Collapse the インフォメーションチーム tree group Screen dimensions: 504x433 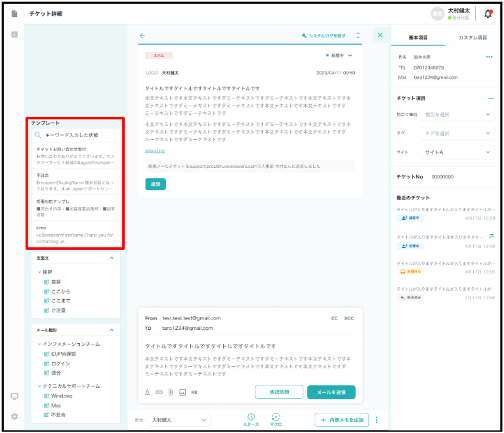(39, 344)
